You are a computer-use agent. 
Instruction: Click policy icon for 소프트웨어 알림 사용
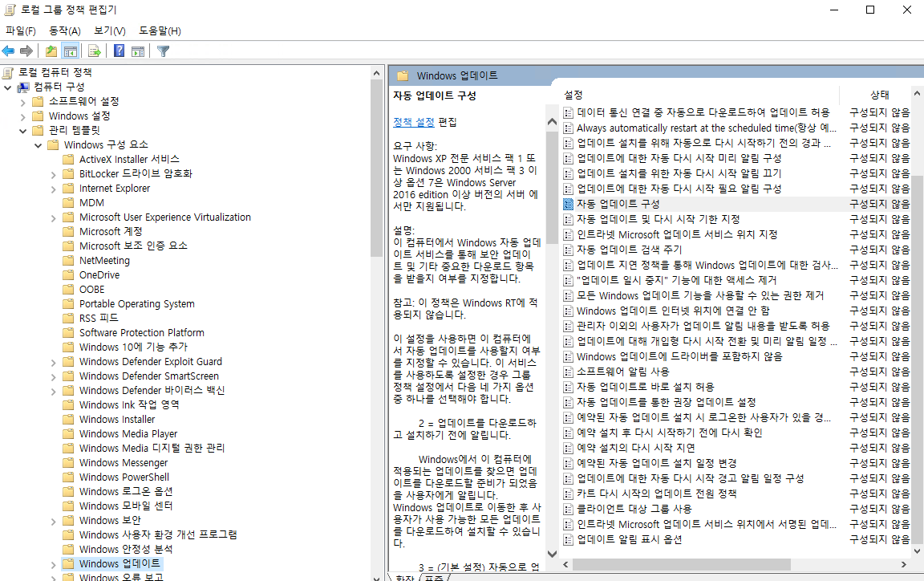click(568, 372)
